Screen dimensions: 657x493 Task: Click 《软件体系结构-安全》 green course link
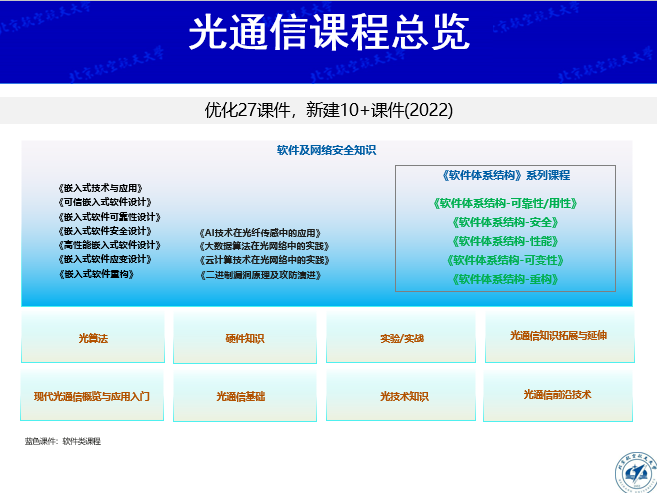pos(505,222)
